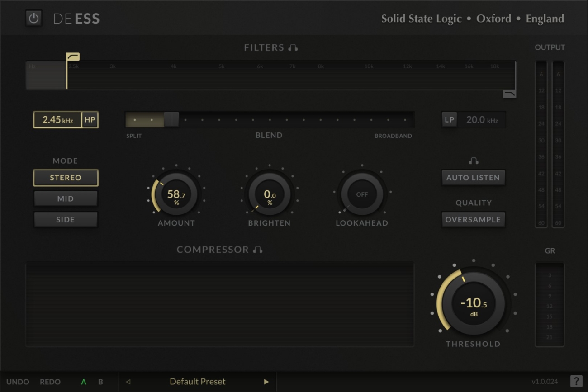This screenshot has width=588, height=392.
Task: Open the Default Preset menu
Action: coord(198,382)
